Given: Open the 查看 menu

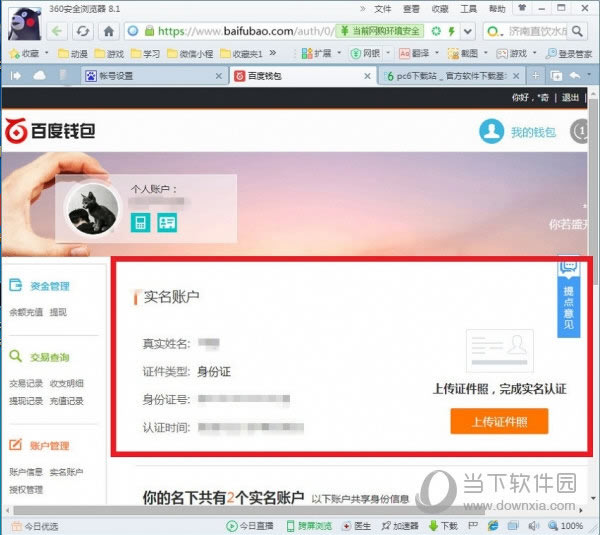Looking at the screenshot, I should point(411,9).
